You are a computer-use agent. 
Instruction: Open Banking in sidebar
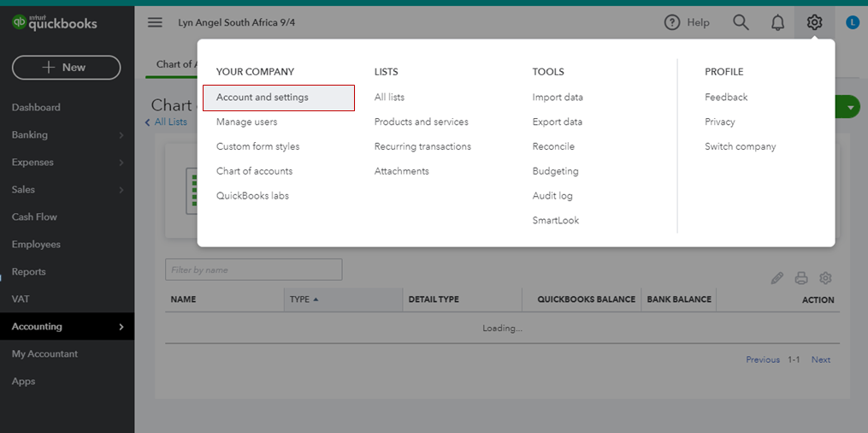coord(30,135)
